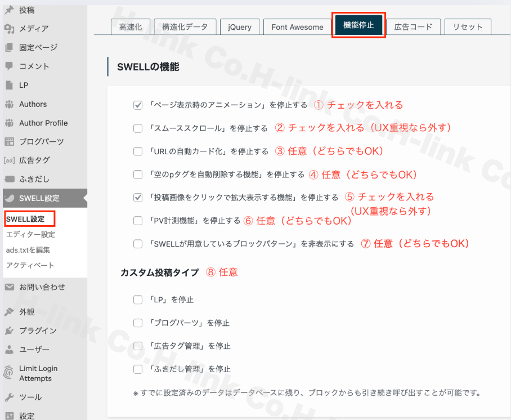
Task: Uncheck the ページ表示時のアニメーション checkbox
Action: click(x=138, y=105)
